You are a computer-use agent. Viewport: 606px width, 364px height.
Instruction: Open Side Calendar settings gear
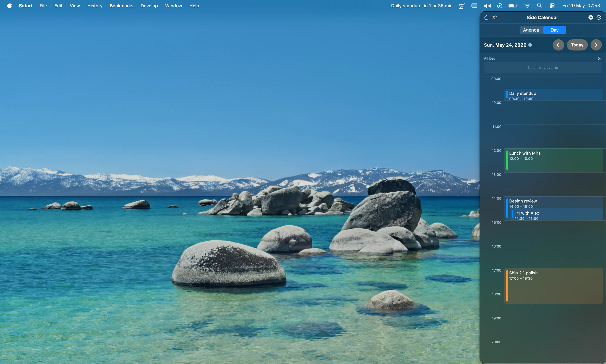coord(599,17)
